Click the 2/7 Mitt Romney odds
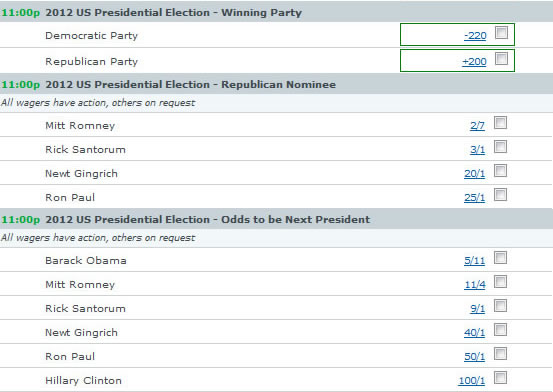The image size is (553, 392). pos(477,126)
